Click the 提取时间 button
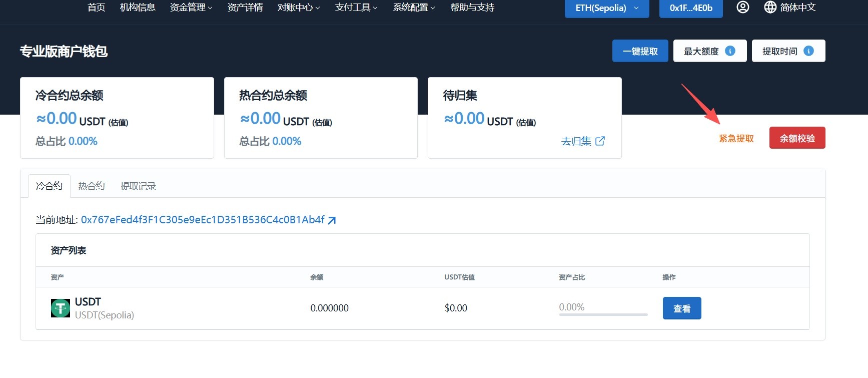The image size is (868, 378). click(788, 51)
